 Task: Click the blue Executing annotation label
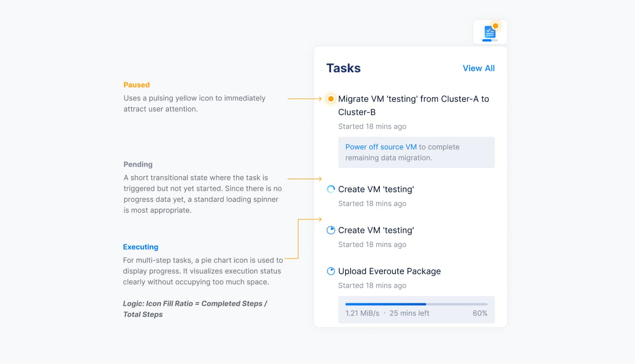pyautogui.click(x=141, y=247)
